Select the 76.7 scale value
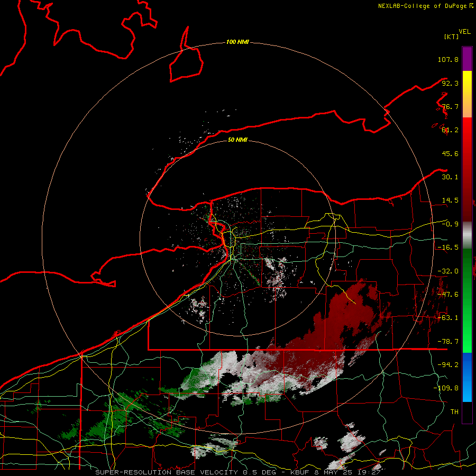The image size is (476, 476). [x=450, y=106]
